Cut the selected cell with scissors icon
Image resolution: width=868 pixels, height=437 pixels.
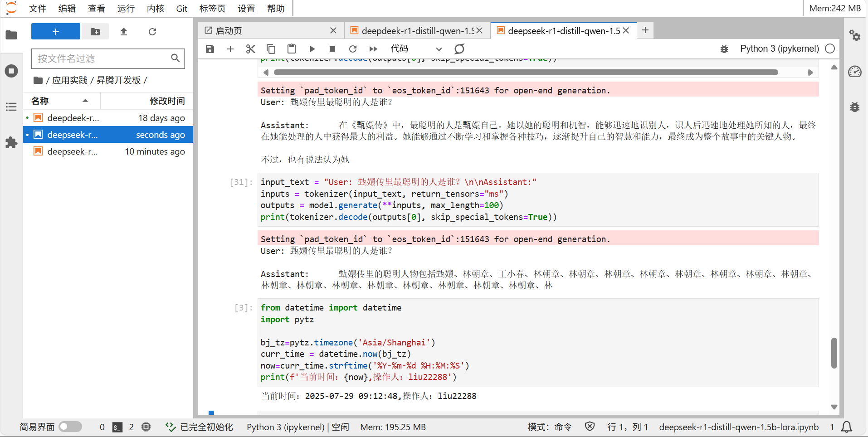point(250,49)
